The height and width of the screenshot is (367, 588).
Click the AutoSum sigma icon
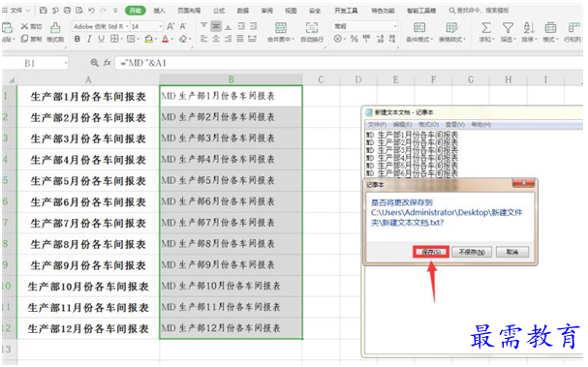[x=486, y=27]
